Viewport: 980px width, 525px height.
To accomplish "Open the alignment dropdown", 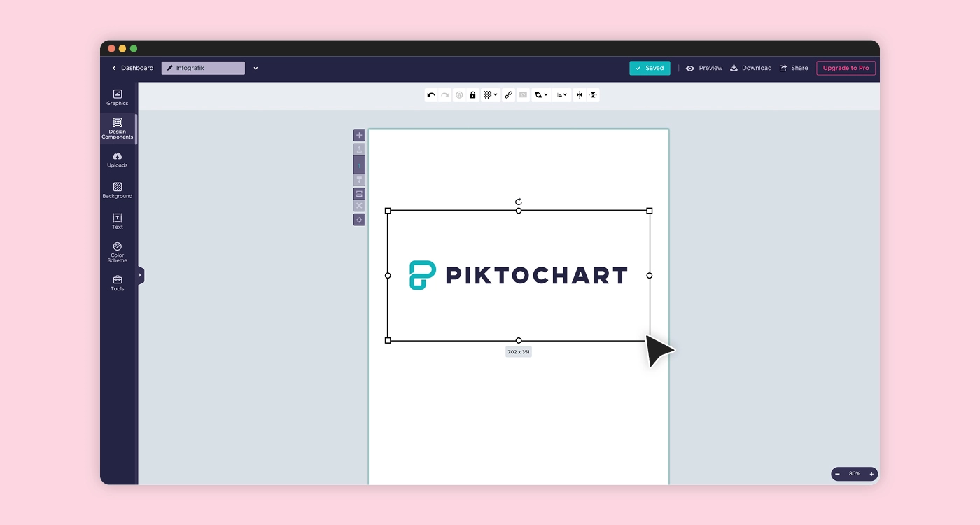I will pyautogui.click(x=561, y=95).
